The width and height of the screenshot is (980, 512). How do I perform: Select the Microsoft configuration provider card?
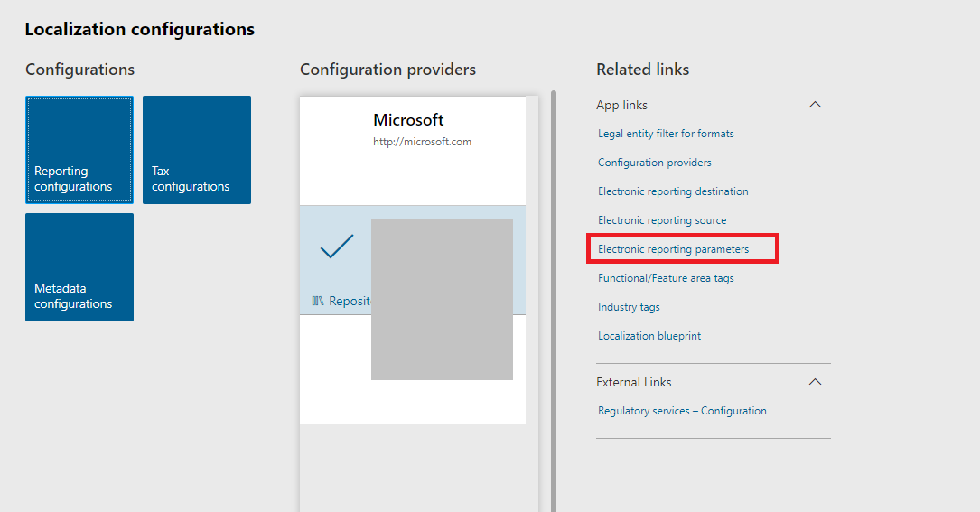click(x=413, y=150)
